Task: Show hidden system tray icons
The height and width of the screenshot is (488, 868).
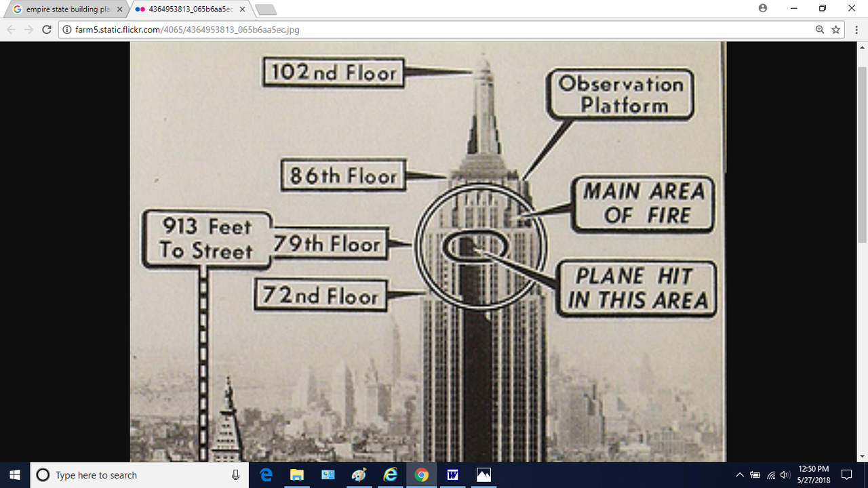Action: click(x=740, y=475)
